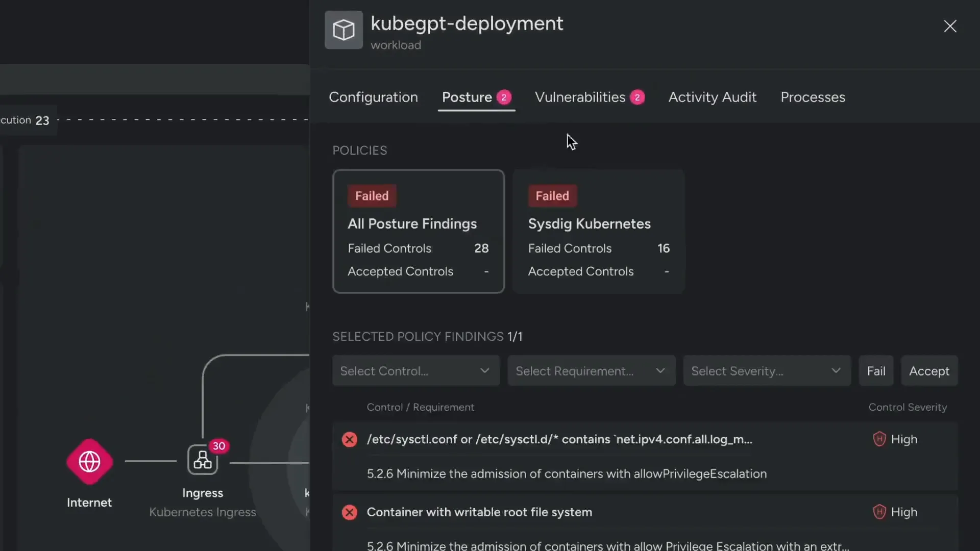Viewport: 980px width, 551px height.
Task: Click the 30 badge on Ingress node
Action: (219, 446)
